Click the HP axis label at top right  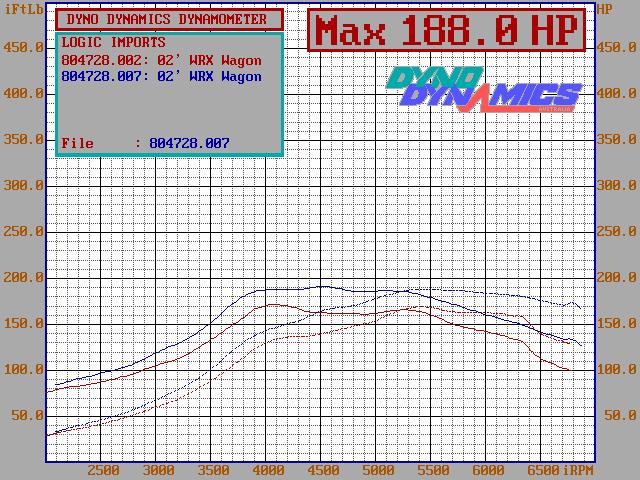(x=605, y=9)
